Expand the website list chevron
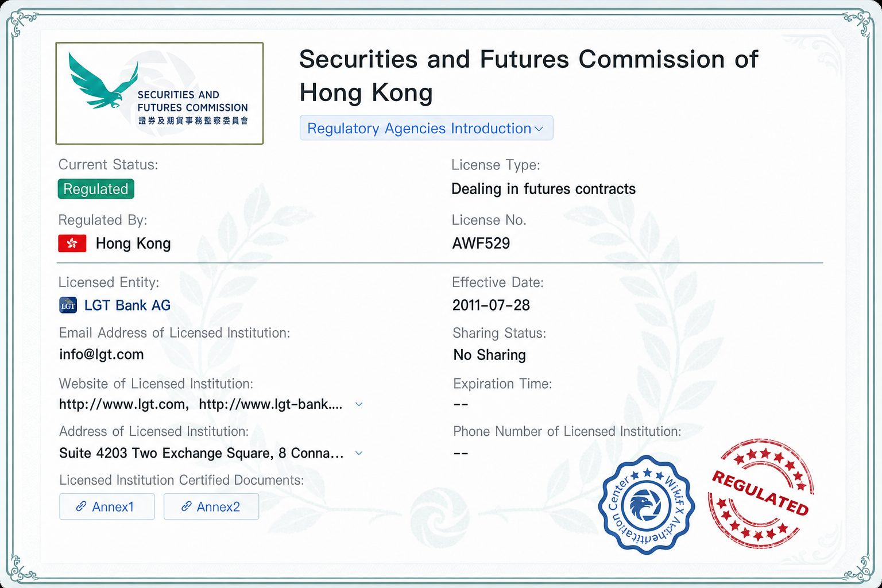 coord(359,404)
